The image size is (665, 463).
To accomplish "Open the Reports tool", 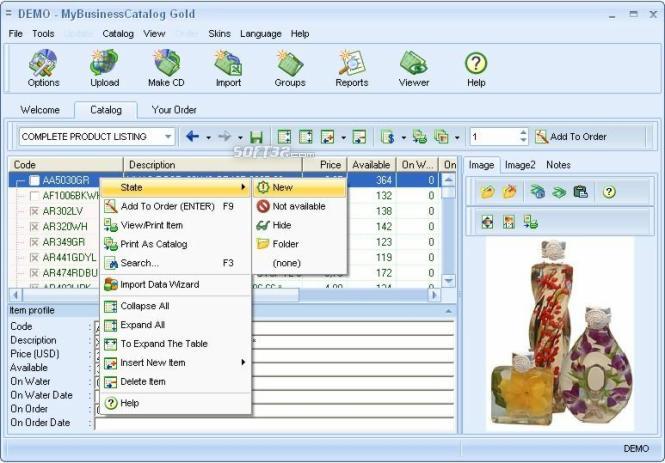I will coord(352,68).
